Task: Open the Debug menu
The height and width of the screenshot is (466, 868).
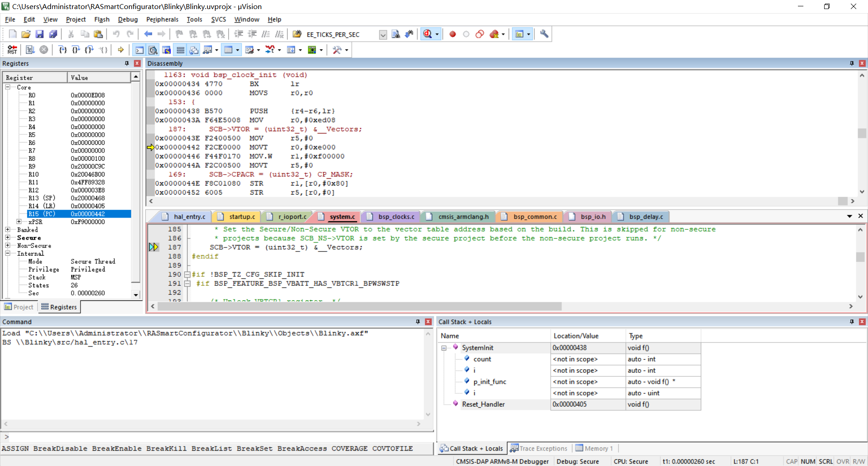Action: tap(128, 19)
